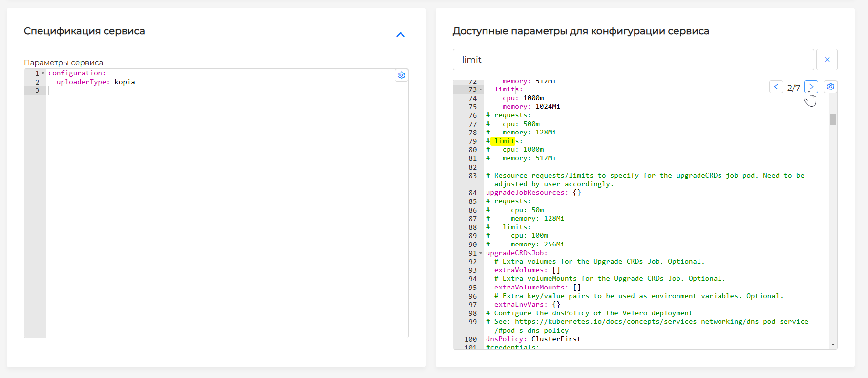Click the highlighted limits match on line 79
The width and height of the screenshot is (868, 378).
coord(505,141)
